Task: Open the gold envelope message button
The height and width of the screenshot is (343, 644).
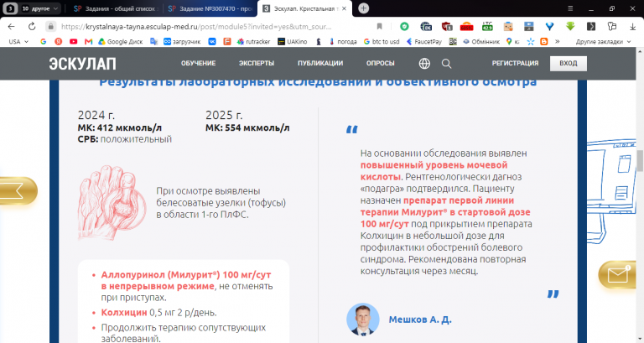Action: (x=618, y=274)
